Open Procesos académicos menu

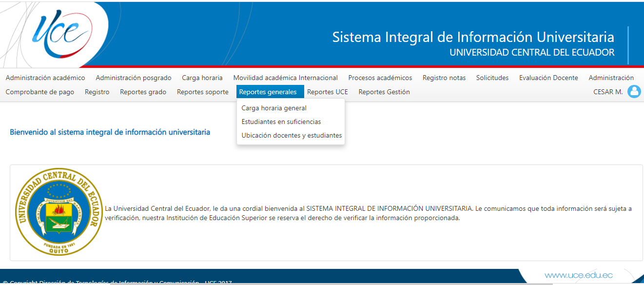[x=380, y=78]
